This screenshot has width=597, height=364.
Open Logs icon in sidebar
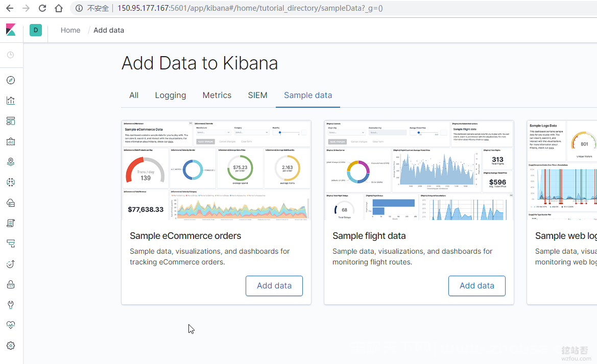(11, 223)
